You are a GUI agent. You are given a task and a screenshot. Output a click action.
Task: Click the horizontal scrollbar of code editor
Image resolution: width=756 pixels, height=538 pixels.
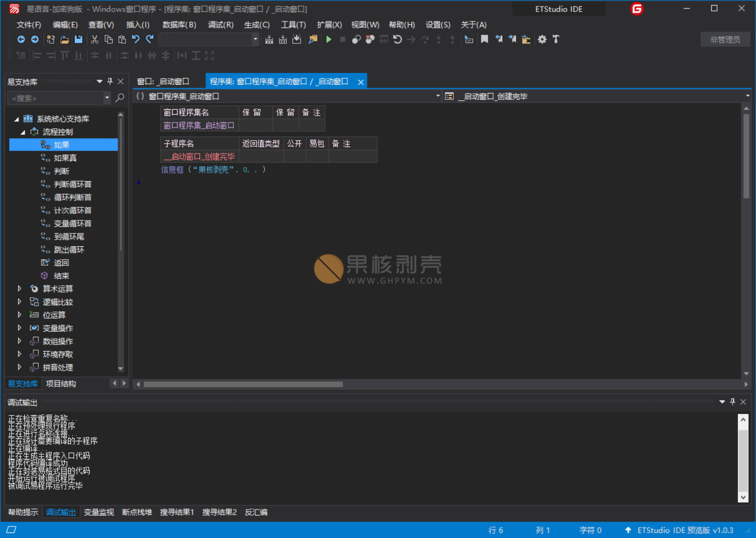tap(243, 384)
